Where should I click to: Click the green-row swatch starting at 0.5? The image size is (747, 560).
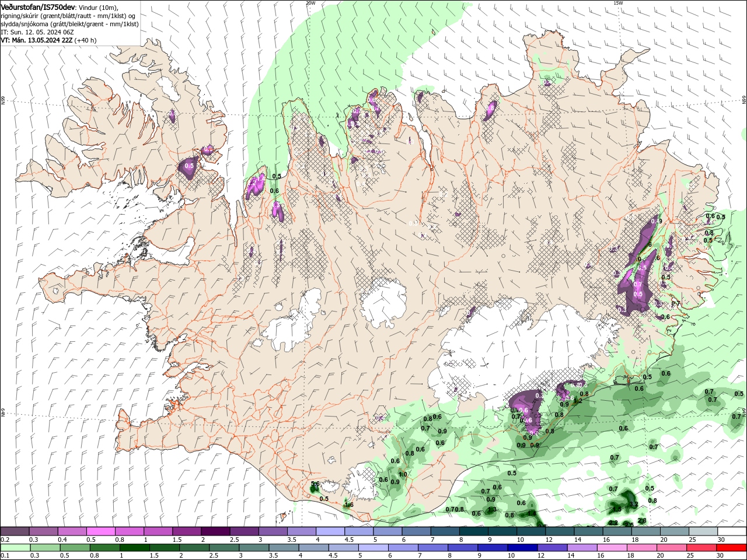75,548
